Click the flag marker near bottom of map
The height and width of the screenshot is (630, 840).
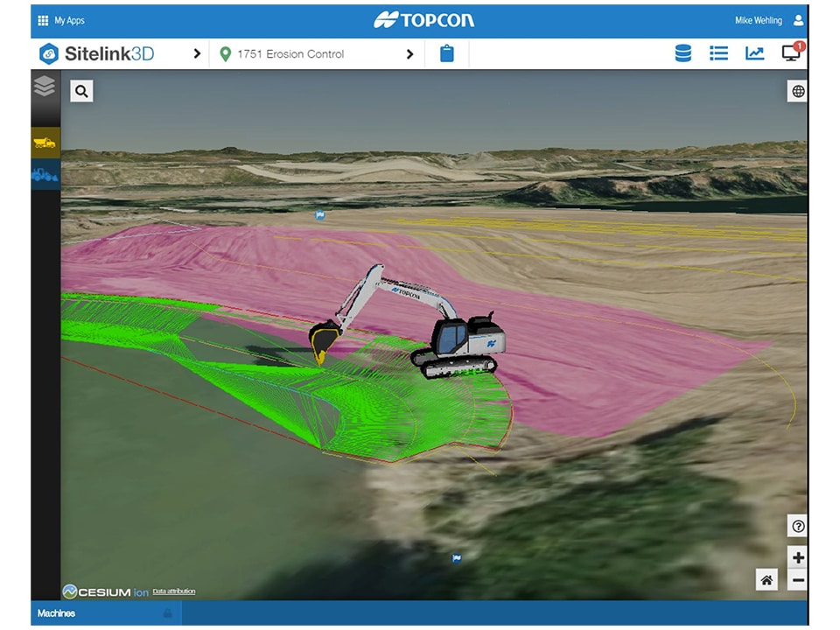tap(457, 558)
